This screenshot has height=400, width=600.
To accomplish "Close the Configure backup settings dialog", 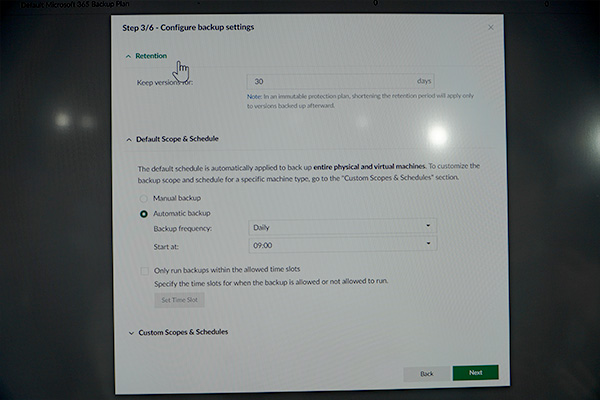I will pos(491,28).
